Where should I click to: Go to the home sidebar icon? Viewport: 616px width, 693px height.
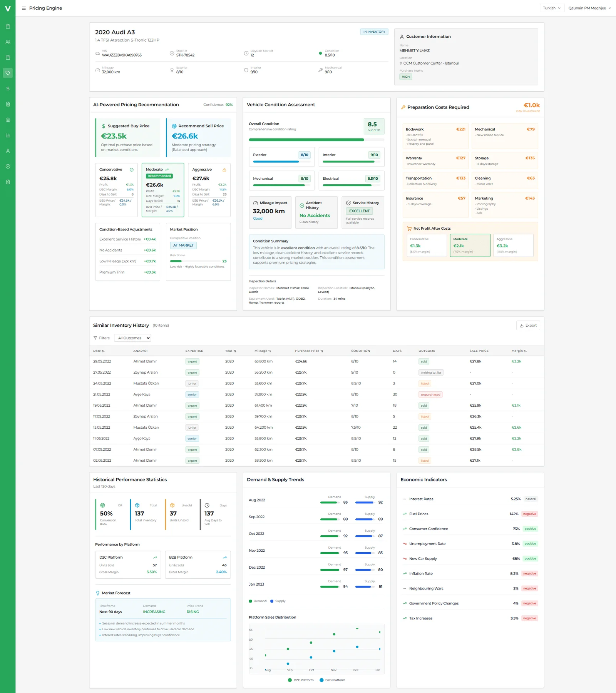tap(8, 120)
